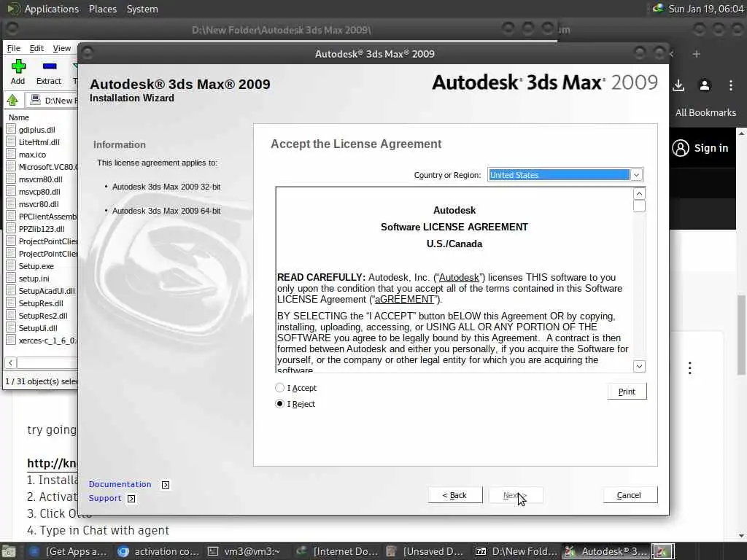
Task: Select SetupRes.dll in the file list
Action: click(x=41, y=303)
